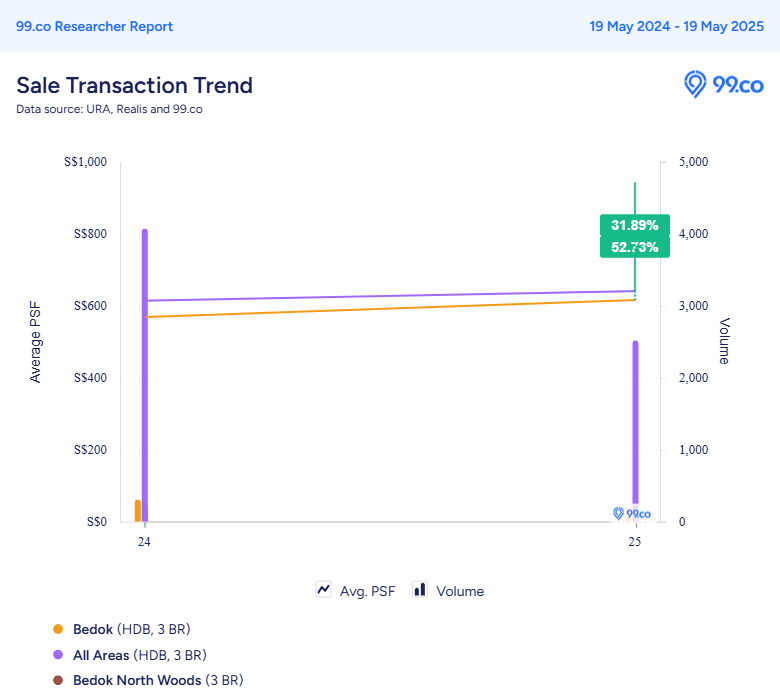The image size is (780, 695).
Task: Toggle Bedok (HDB, 3 BR) series
Action: (131, 629)
